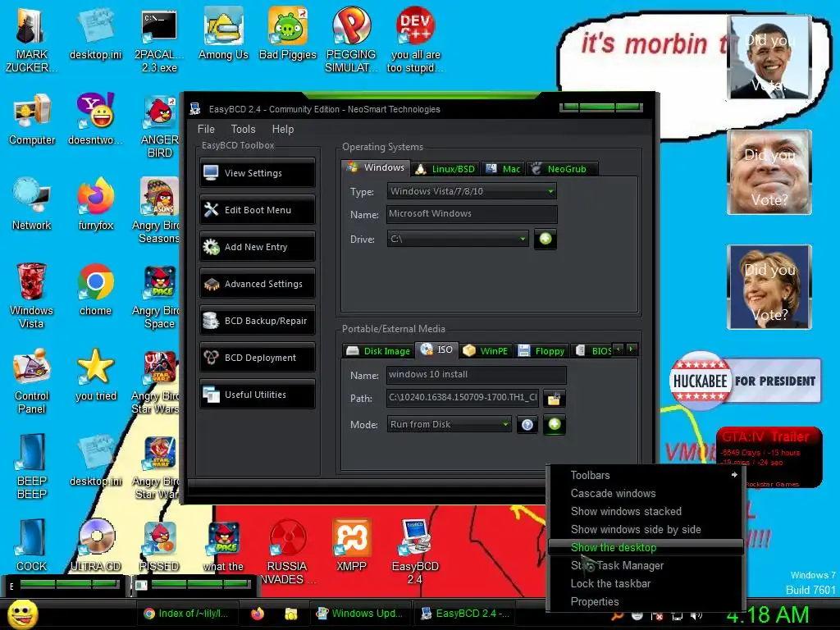Expand the Mode dropdown Run from Disk
Screen dimensions: 840x630
449,424
